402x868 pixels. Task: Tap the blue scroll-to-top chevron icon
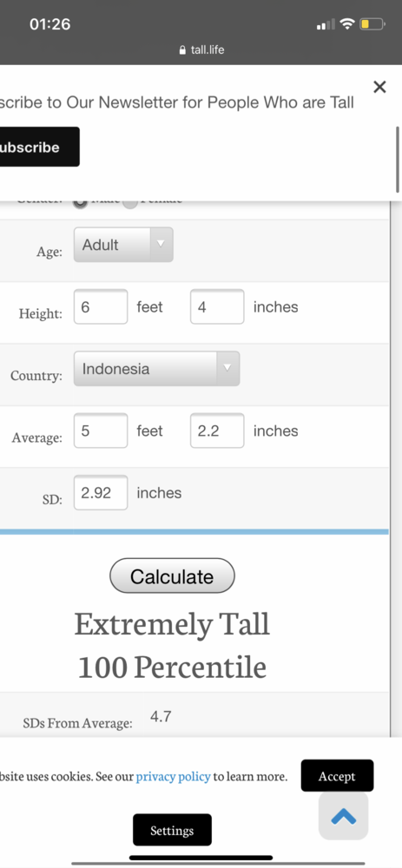[343, 816]
